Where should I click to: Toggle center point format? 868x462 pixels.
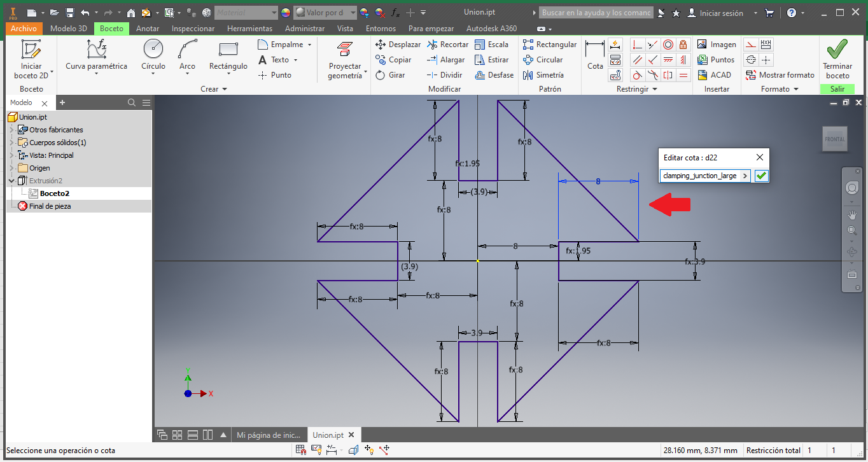[x=766, y=60]
